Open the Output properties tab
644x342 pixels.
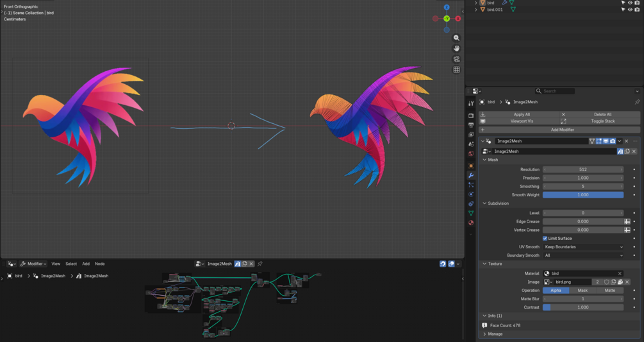pos(471,125)
